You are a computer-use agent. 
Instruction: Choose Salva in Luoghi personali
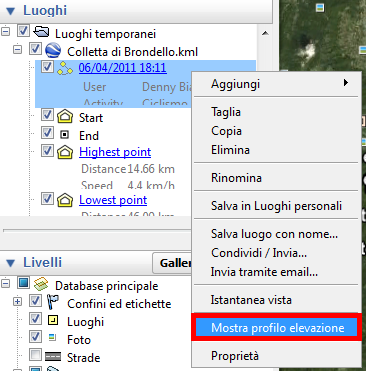tap(276, 206)
